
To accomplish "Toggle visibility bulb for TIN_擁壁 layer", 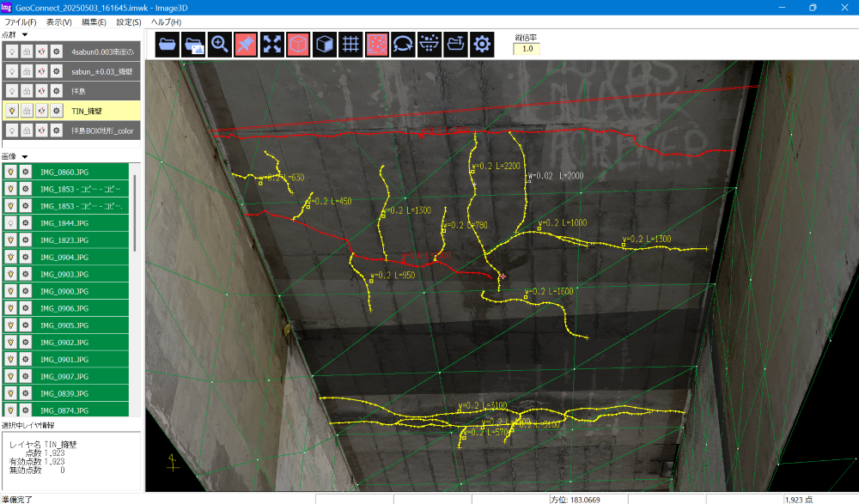I will (12, 110).
